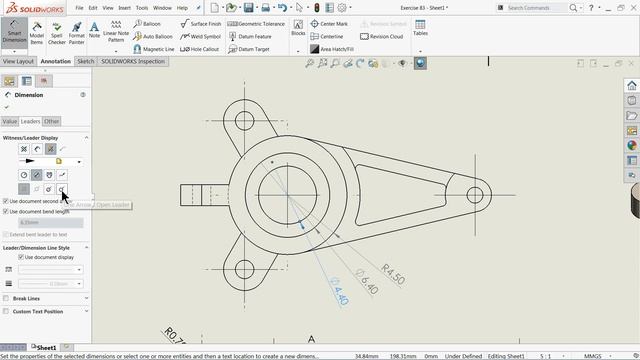The width and height of the screenshot is (640, 360).
Task: Open SOLIDWORKS Resources home task pane
Action: coord(632,86)
